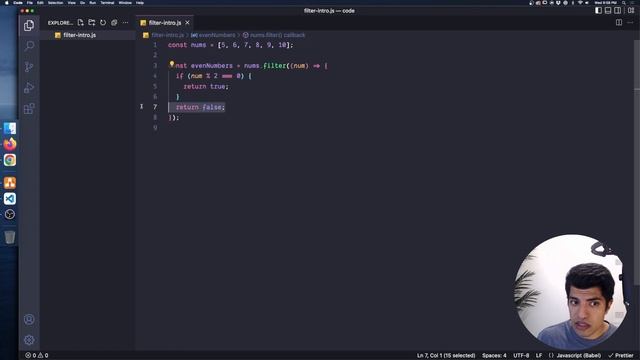Open the Terminal menu

pyautogui.click(x=107, y=2)
